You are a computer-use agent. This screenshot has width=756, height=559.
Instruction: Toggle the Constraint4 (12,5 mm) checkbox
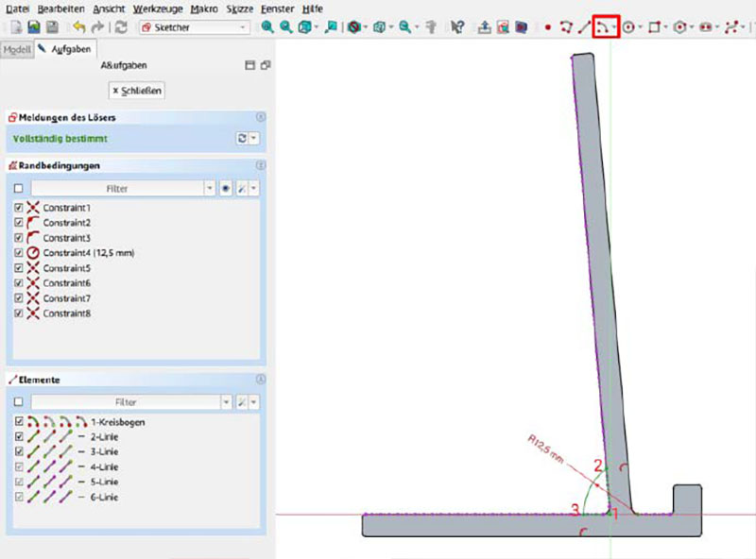coord(19,253)
